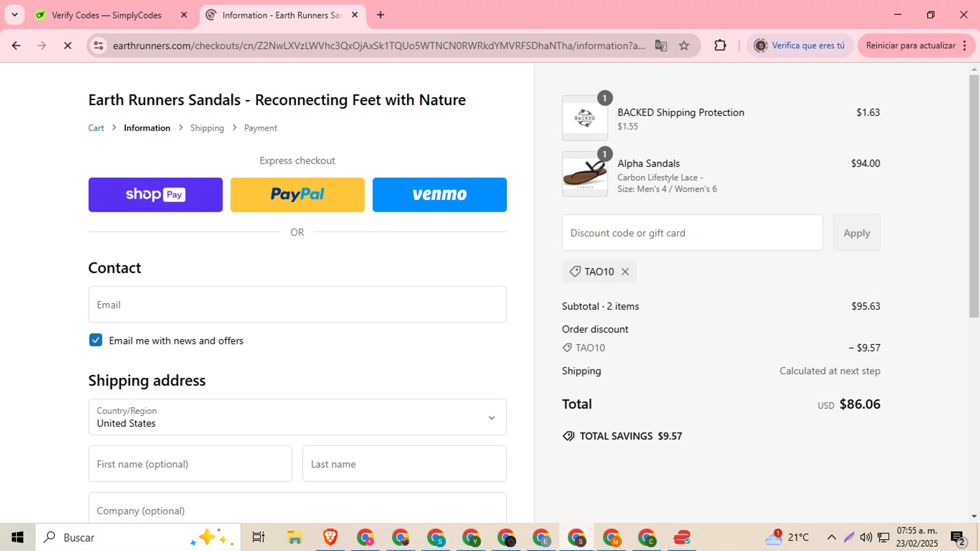This screenshot has width=980, height=551.
Task: Open the tab search dropdown arrow
Action: coord(14,15)
